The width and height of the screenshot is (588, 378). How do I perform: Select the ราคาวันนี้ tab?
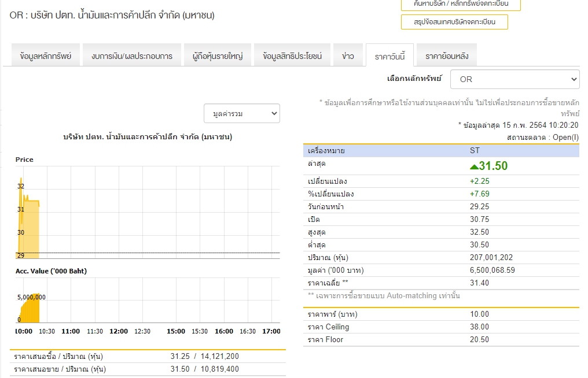(x=389, y=55)
